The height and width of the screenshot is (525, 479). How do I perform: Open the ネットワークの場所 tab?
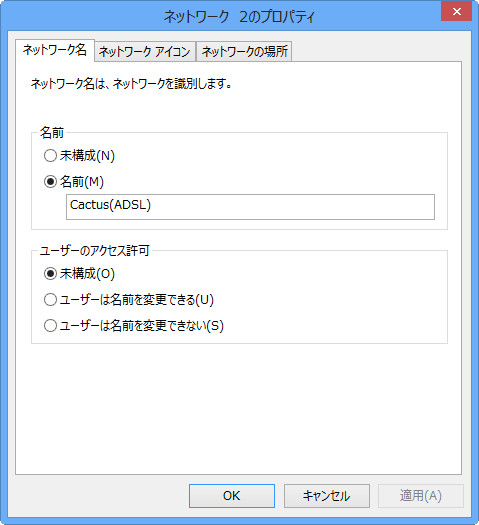pos(244,52)
